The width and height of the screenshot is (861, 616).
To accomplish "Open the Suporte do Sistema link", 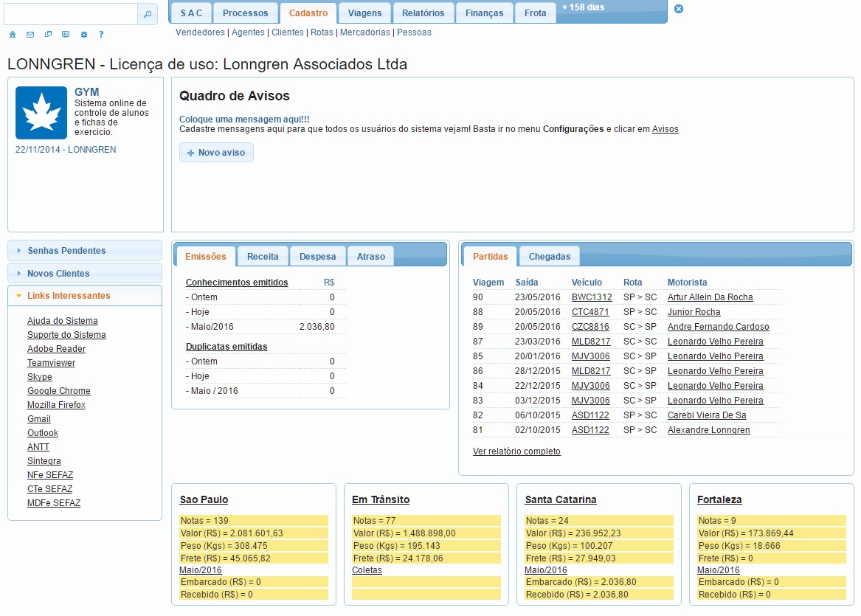I will point(66,335).
